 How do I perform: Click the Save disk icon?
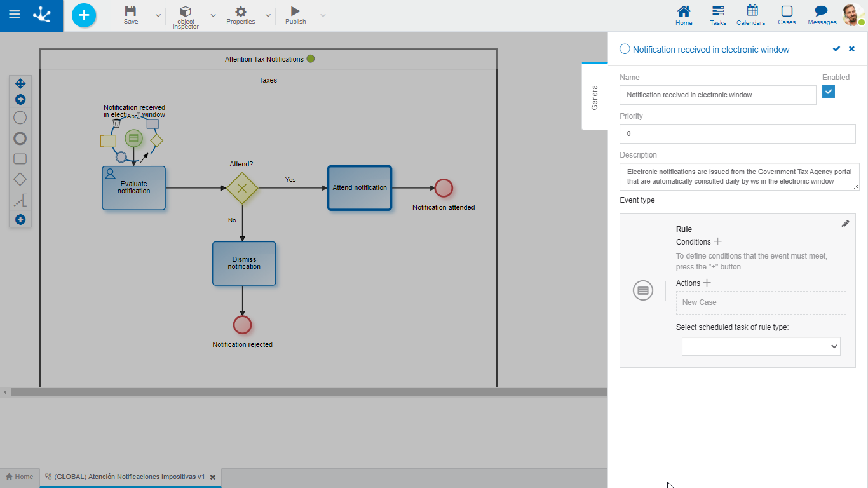tap(130, 11)
